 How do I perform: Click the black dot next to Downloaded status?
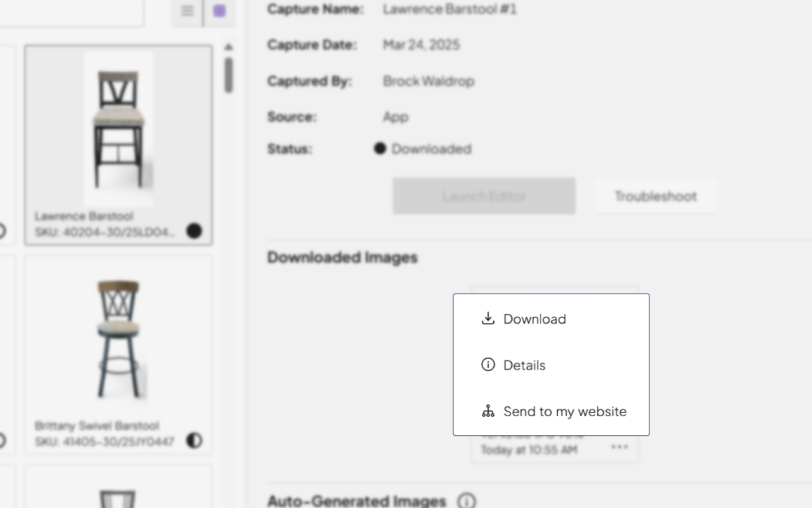pos(380,149)
